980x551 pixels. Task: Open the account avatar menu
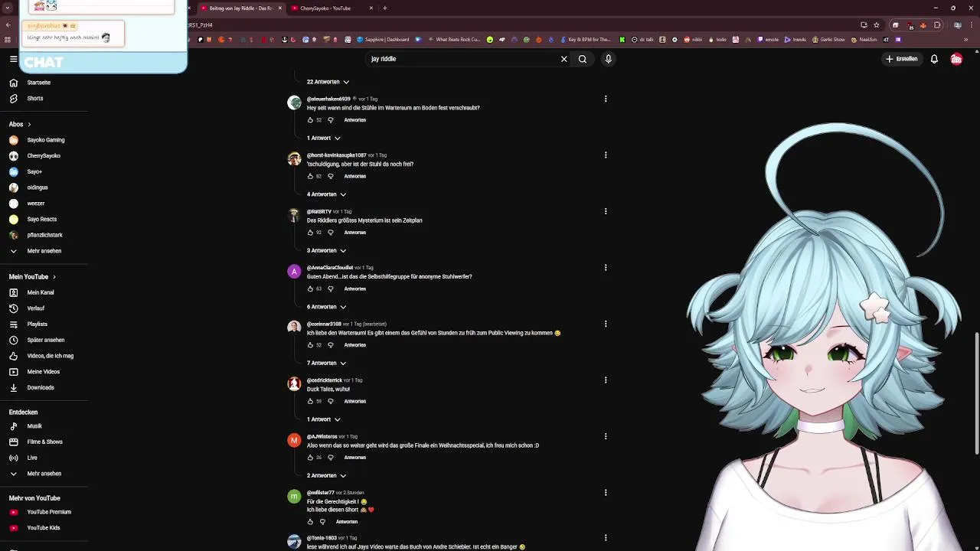click(x=956, y=59)
